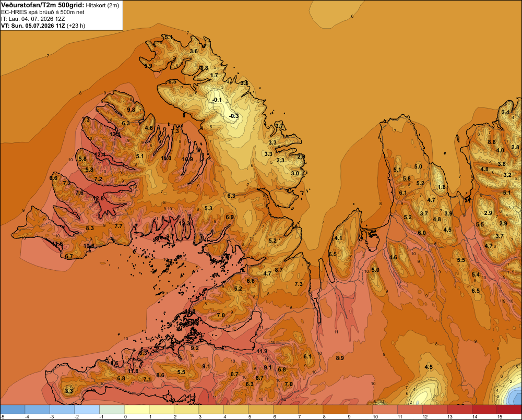Click the "-5" label on the legend scale
Screen dimensions: 522x420
pyautogui.click(x=2, y=417)
